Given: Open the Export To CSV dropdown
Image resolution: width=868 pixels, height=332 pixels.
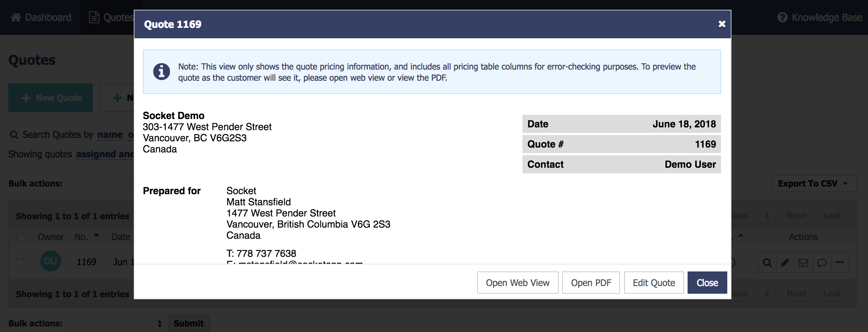Looking at the screenshot, I should pos(814,183).
